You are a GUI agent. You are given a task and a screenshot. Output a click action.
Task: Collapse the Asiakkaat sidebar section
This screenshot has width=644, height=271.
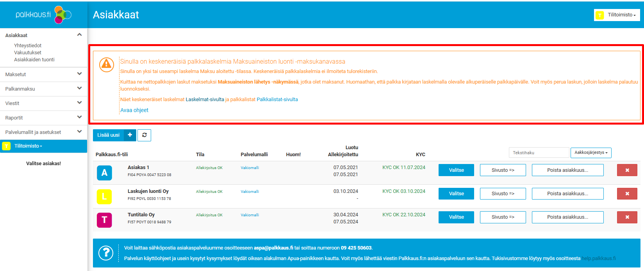[79, 35]
